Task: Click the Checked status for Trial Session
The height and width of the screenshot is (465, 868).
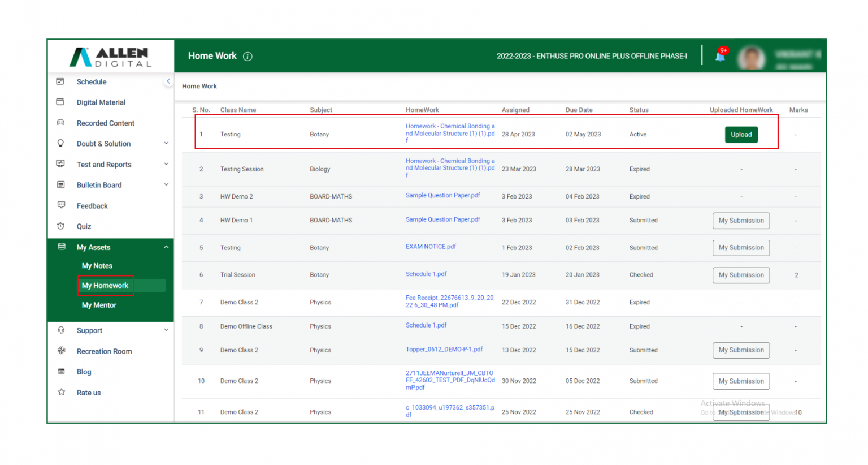Action: click(641, 275)
